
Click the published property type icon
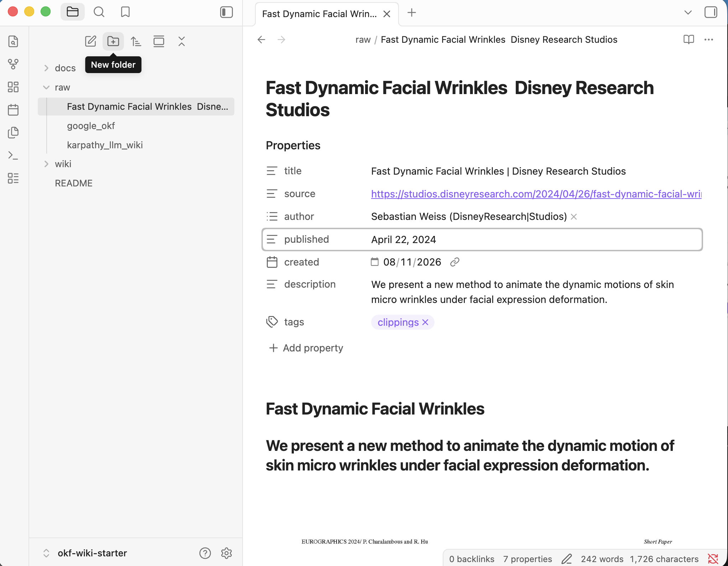(x=272, y=240)
